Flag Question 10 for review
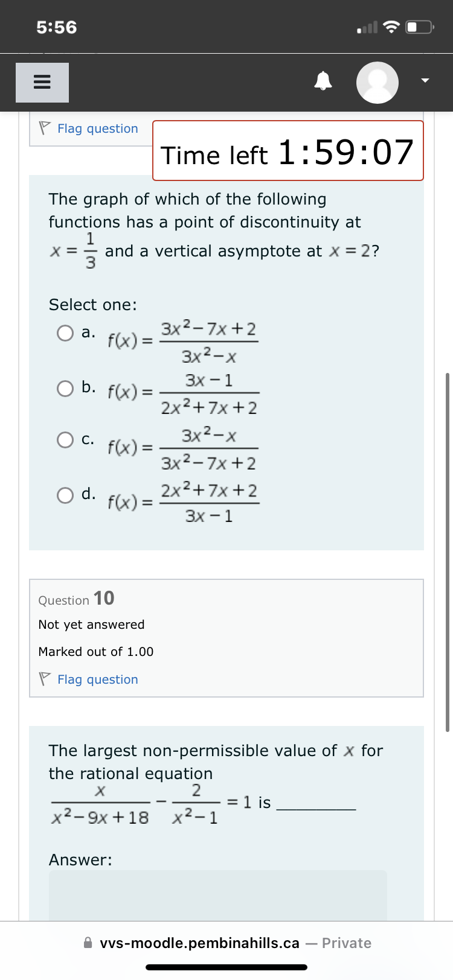The width and height of the screenshot is (453, 980). [x=97, y=679]
